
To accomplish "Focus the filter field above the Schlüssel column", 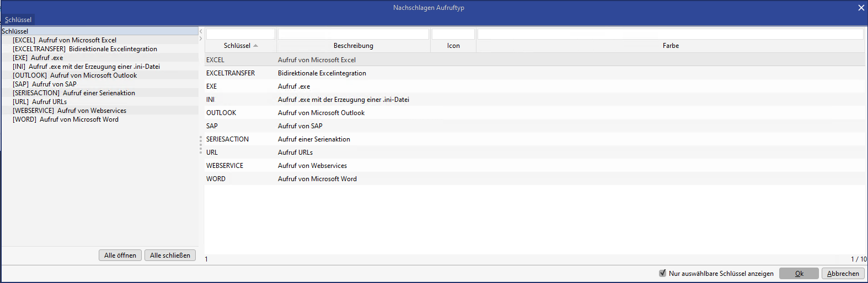I will (x=240, y=34).
